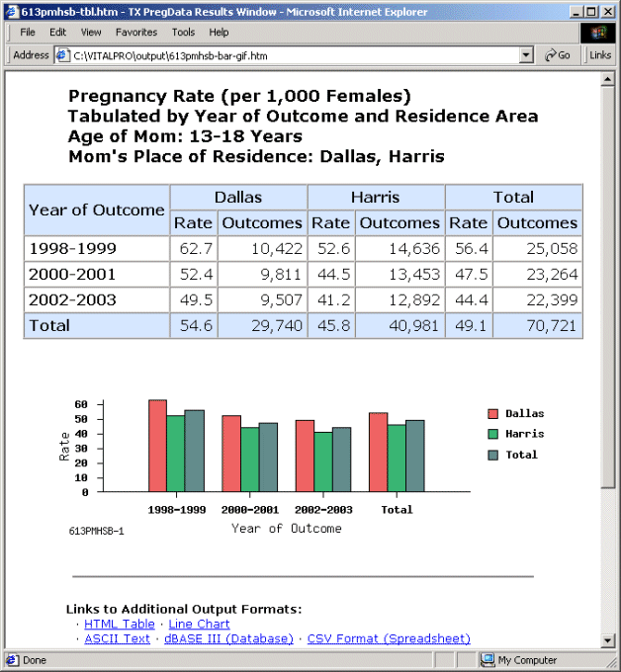Click the Harris green legend swatch
The height and width of the screenshot is (672, 621).
click(492, 434)
